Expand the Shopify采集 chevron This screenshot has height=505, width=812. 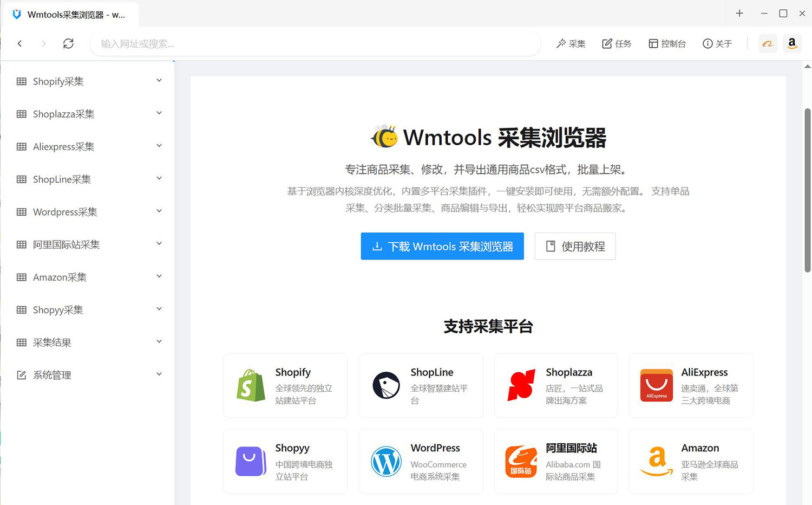click(x=159, y=81)
